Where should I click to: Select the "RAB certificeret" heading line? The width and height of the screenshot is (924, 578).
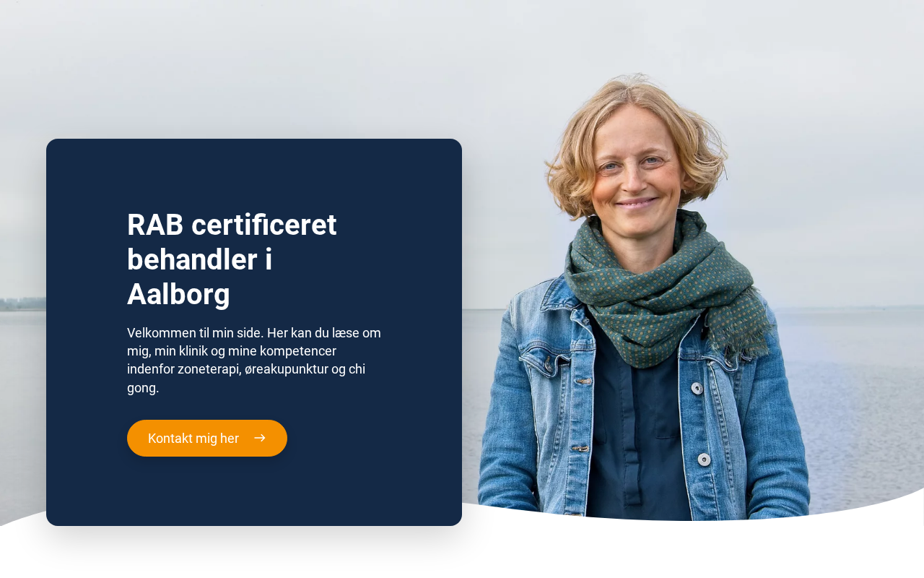tap(232, 225)
